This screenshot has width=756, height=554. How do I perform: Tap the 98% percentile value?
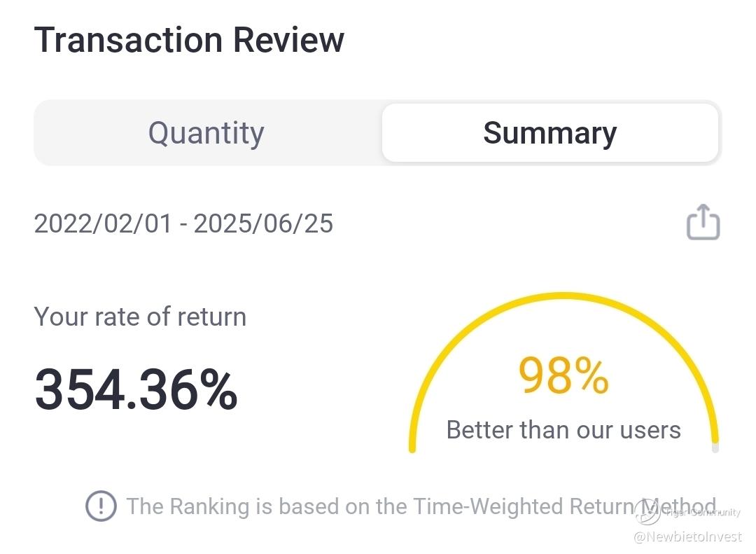click(563, 376)
